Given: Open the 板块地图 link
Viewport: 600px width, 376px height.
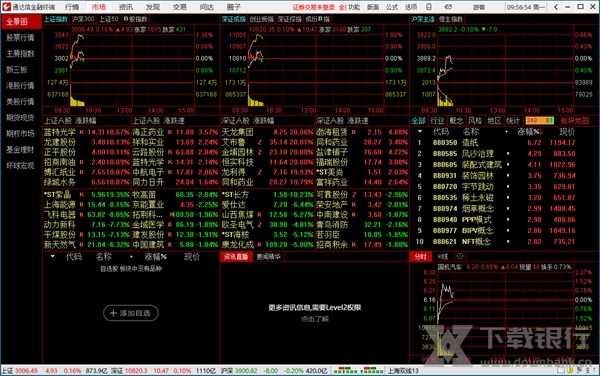Looking at the screenshot, I should [575, 121].
